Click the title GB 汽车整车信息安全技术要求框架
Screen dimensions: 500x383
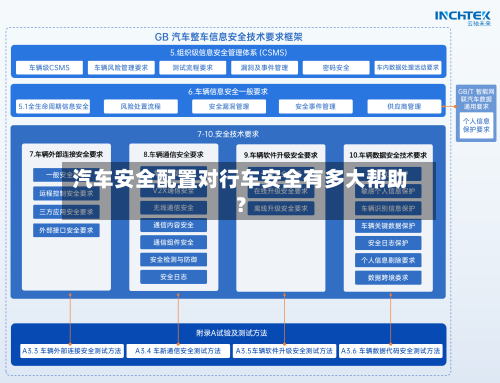point(228,37)
